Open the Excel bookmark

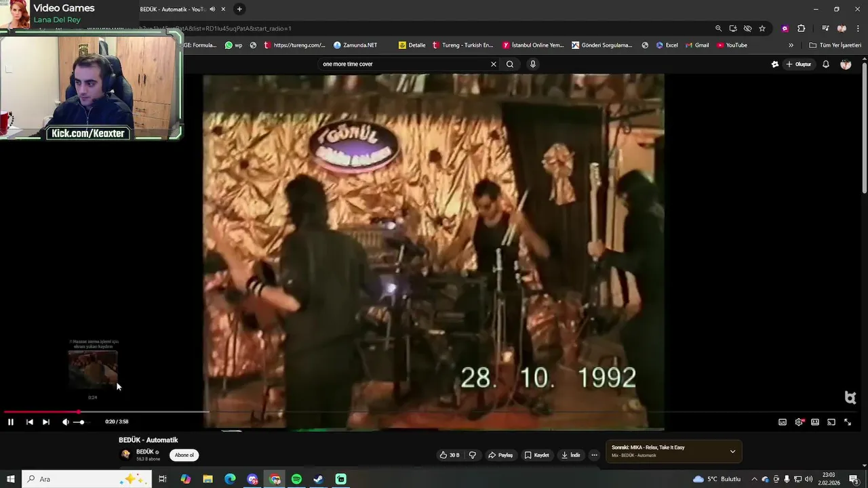tap(667, 45)
